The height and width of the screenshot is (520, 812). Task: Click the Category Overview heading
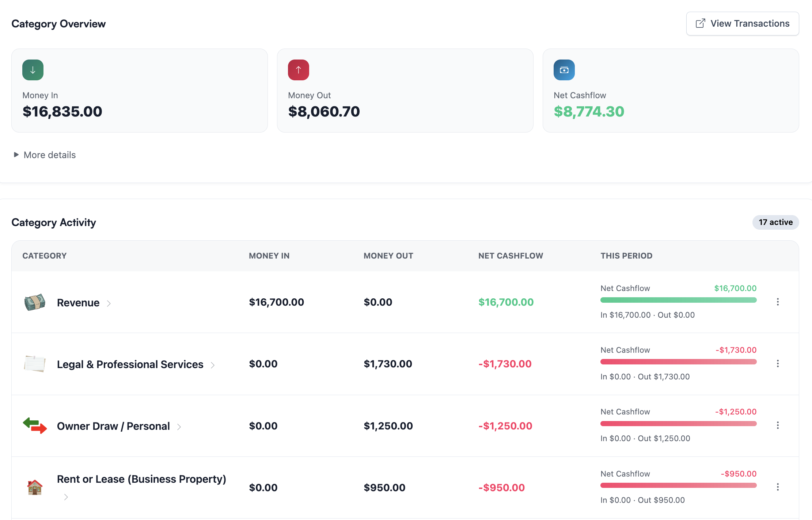pos(58,24)
